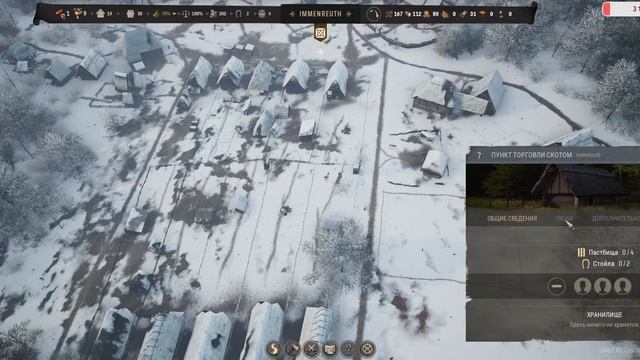Image resolution: width=640 pixels, height=360 pixels.
Task: Click the S-shaped development icon
Action: (274, 349)
